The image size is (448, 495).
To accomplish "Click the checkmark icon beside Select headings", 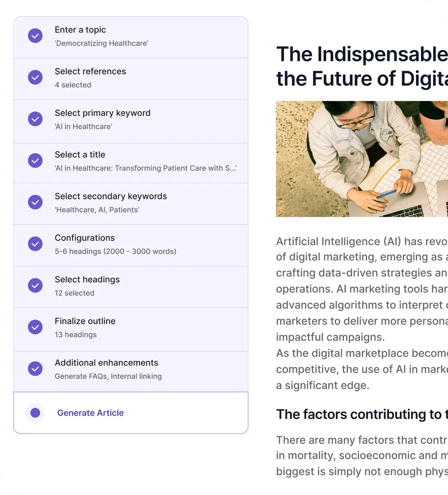I will 35,285.
